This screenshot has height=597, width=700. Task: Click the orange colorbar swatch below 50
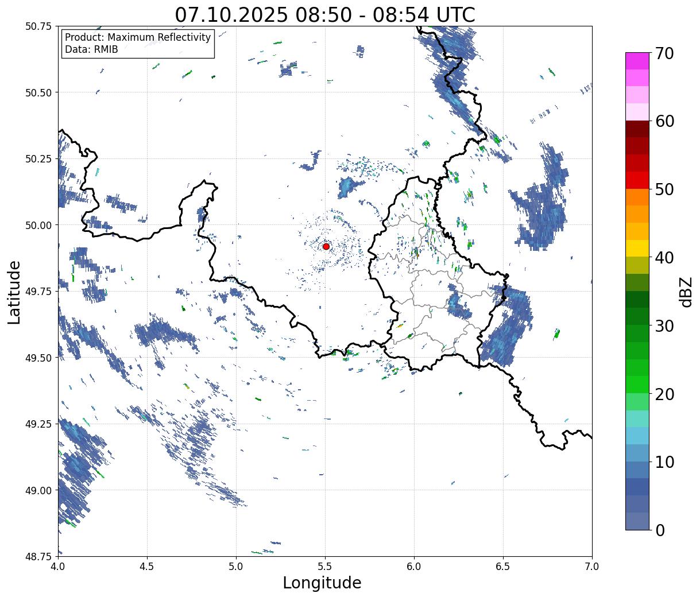(637, 197)
